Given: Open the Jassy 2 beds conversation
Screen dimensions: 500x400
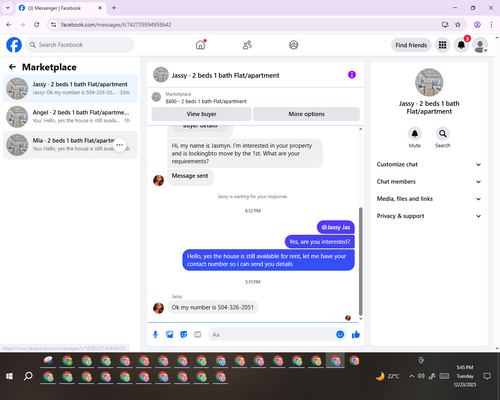Looking at the screenshot, I should pyautogui.click(x=70, y=89).
